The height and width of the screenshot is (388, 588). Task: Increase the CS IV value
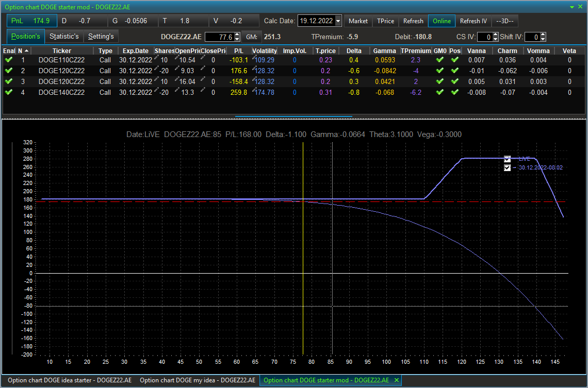(495, 35)
